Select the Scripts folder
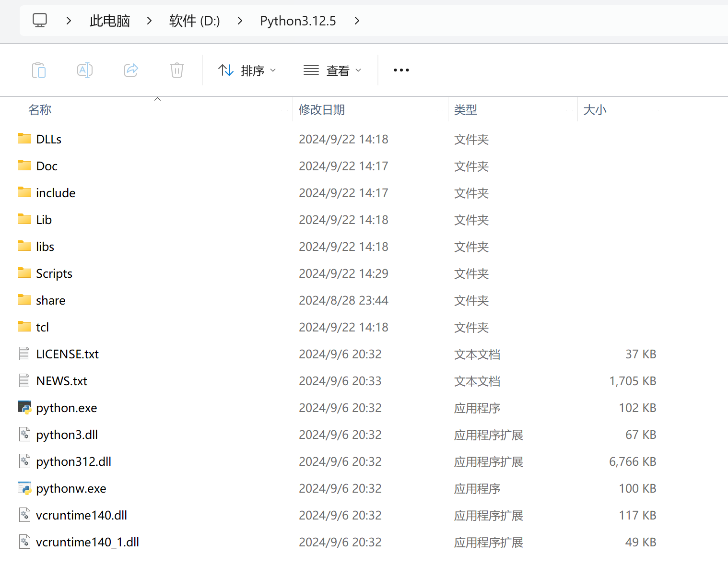Viewport: 728px width, 567px height. [x=54, y=273]
